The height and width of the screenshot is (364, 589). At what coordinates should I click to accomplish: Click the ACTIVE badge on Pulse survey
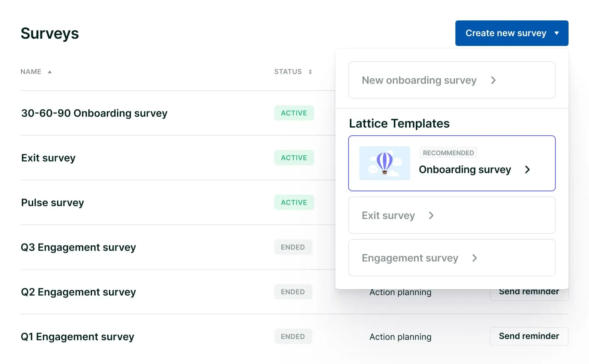[x=294, y=202]
